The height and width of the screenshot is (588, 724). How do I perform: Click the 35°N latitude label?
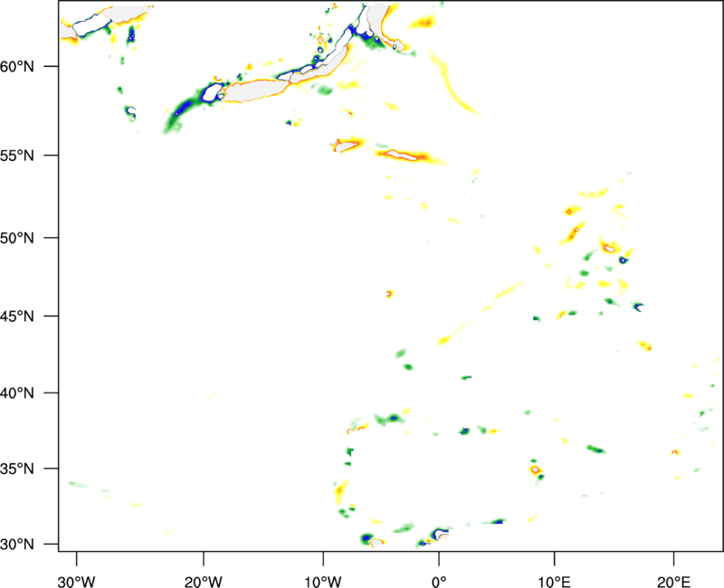17,469
